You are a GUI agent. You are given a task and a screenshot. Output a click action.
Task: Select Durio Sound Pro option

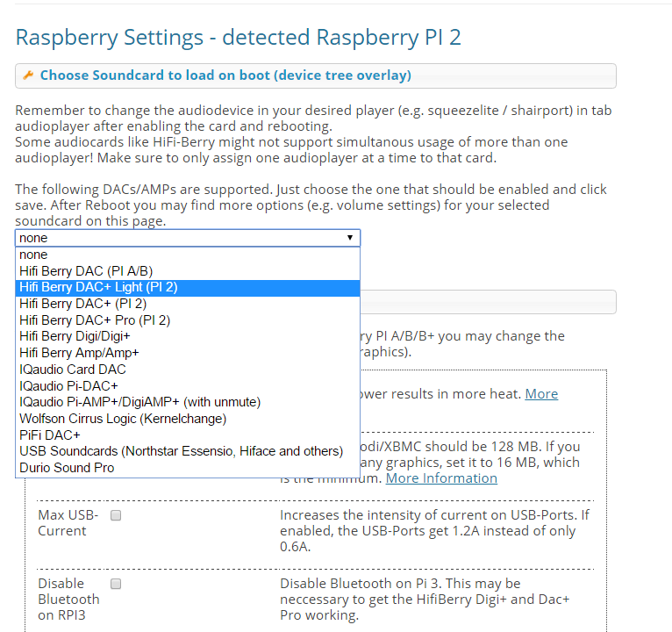click(188, 468)
